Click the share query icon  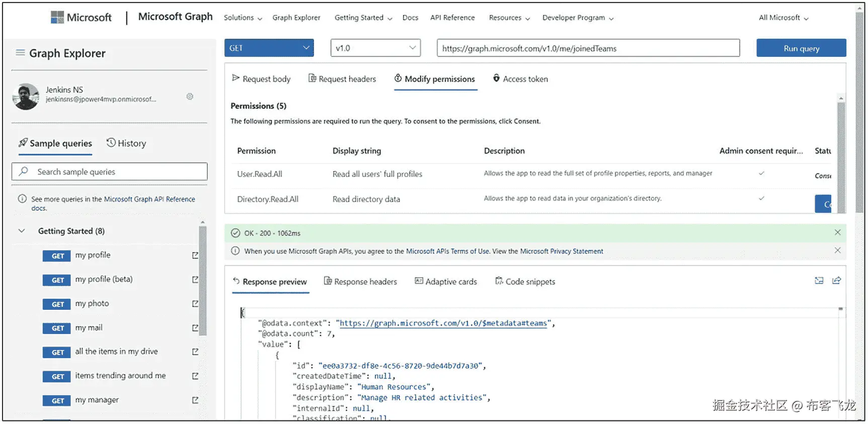pyautogui.click(x=836, y=281)
